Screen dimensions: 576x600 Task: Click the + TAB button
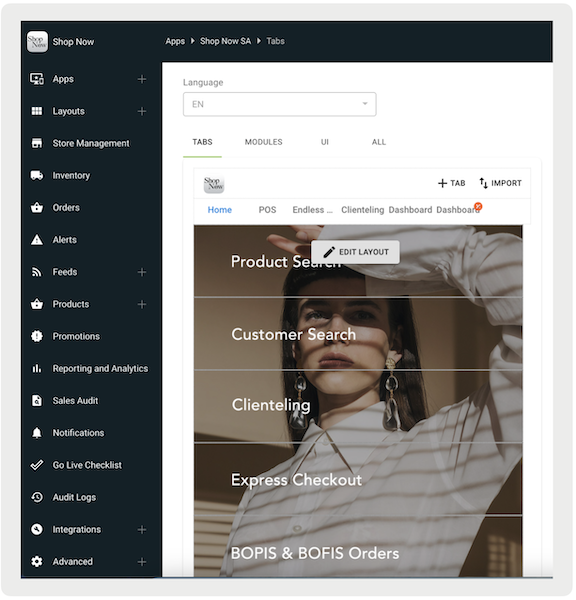click(x=452, y=183)
